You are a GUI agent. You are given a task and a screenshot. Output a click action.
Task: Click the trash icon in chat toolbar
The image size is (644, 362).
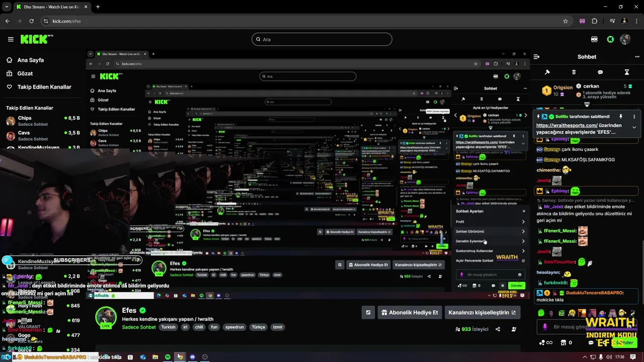pos(574,72)
